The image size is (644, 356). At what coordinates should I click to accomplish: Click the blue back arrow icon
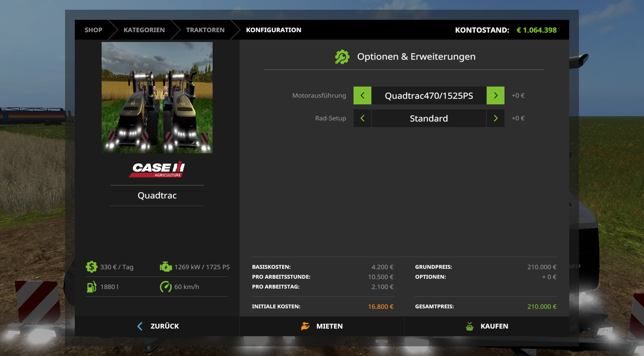click(x=140, y=326)
